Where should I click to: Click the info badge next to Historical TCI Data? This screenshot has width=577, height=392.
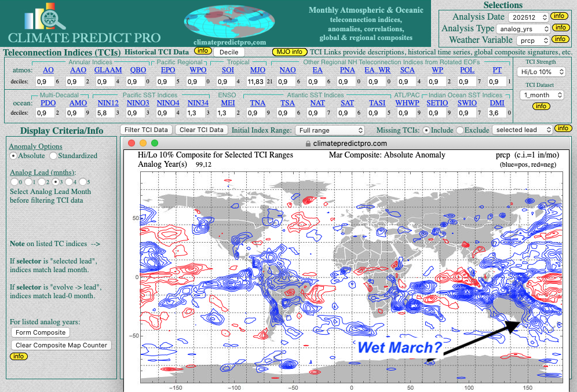[202, 51]
